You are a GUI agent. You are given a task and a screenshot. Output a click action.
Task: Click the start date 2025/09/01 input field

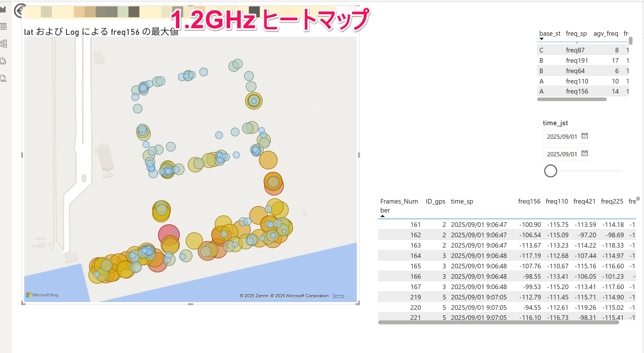[562, 137]
